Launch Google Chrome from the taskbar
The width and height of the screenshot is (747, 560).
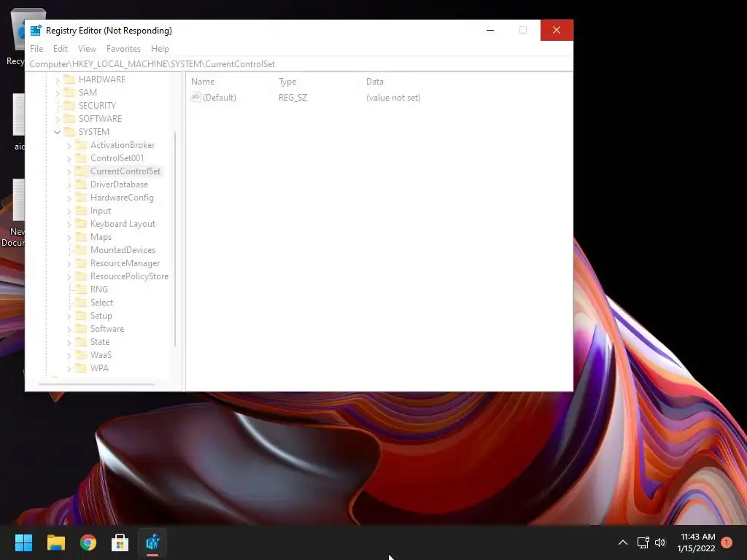(88, 542)
